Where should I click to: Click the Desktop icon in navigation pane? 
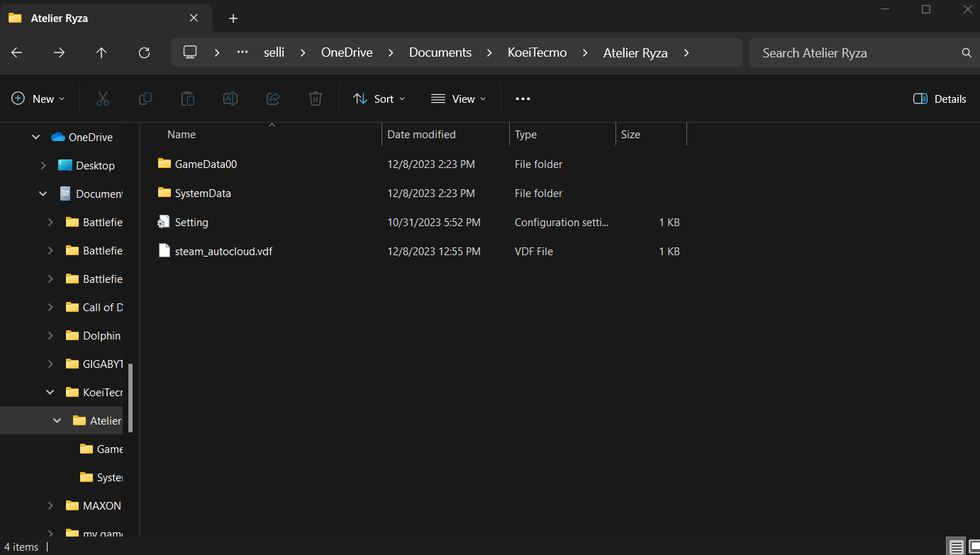point(65,165)
